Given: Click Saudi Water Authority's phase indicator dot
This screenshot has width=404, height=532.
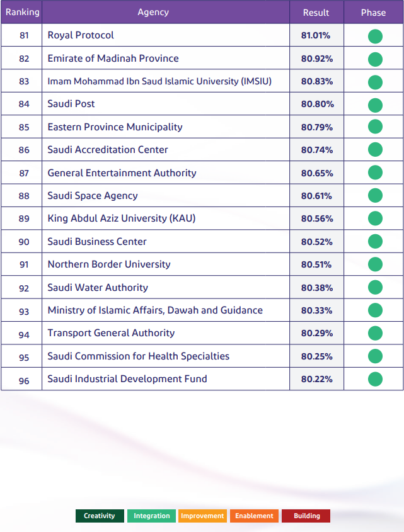Looking at the screenshot, I should click(375, 288).
